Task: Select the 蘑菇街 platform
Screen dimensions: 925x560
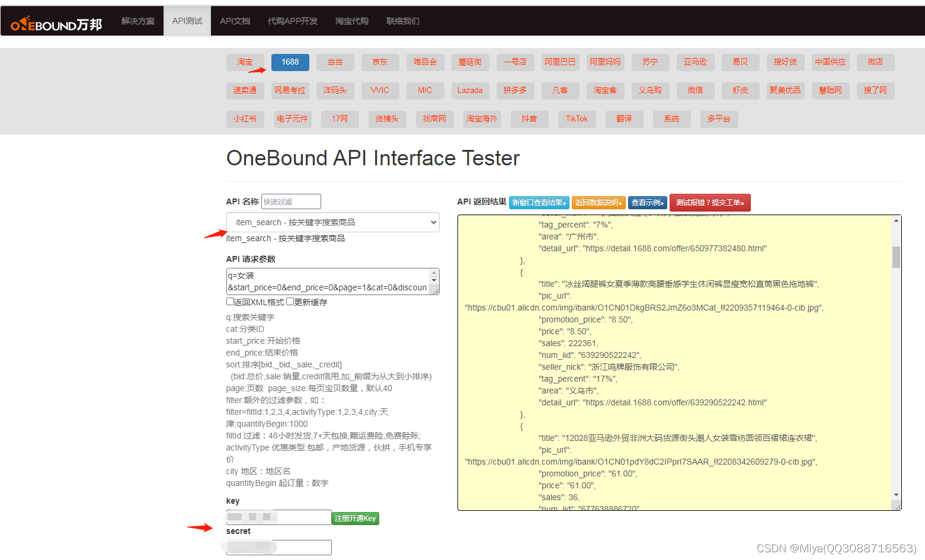Action: [470, 62]
